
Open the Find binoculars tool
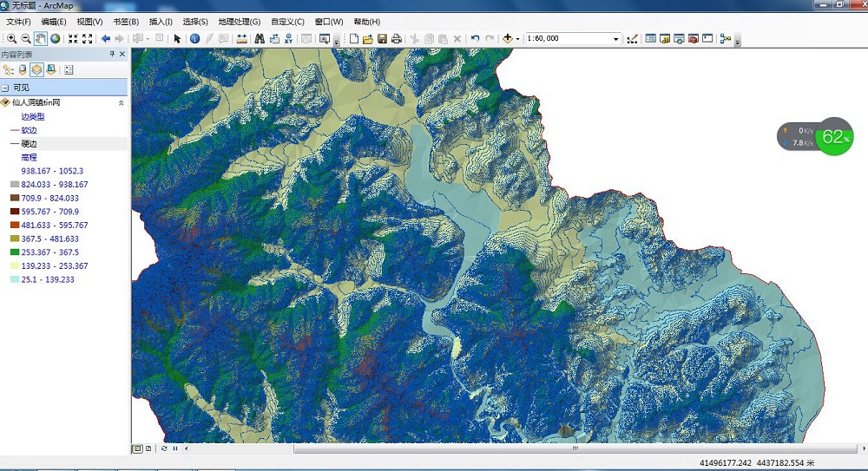[x=259, y=39]
